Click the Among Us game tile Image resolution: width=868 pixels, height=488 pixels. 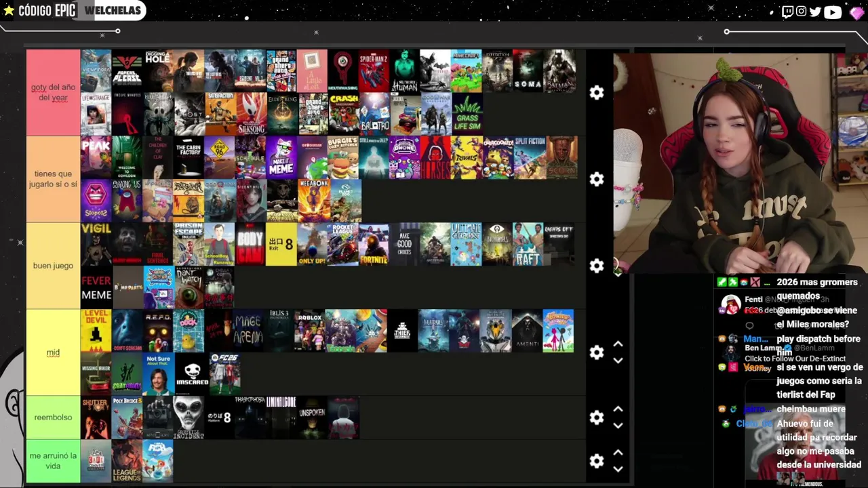[127, 201]
